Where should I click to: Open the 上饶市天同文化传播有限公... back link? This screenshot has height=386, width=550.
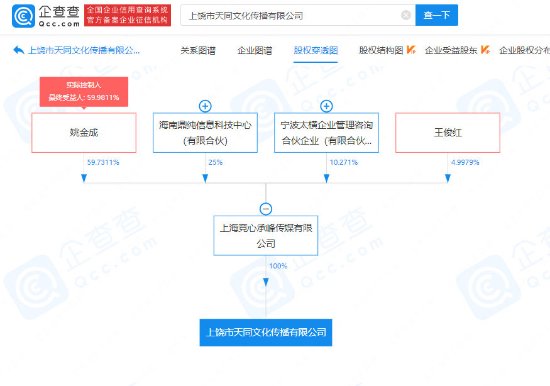click(x=83, y=51)
